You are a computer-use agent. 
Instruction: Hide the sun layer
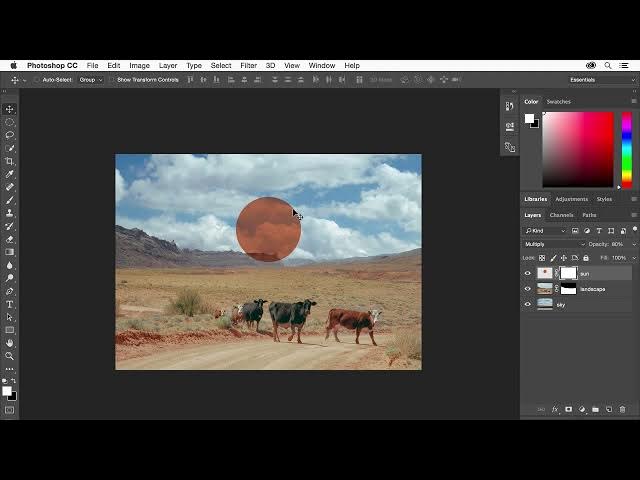pos(528,273)
